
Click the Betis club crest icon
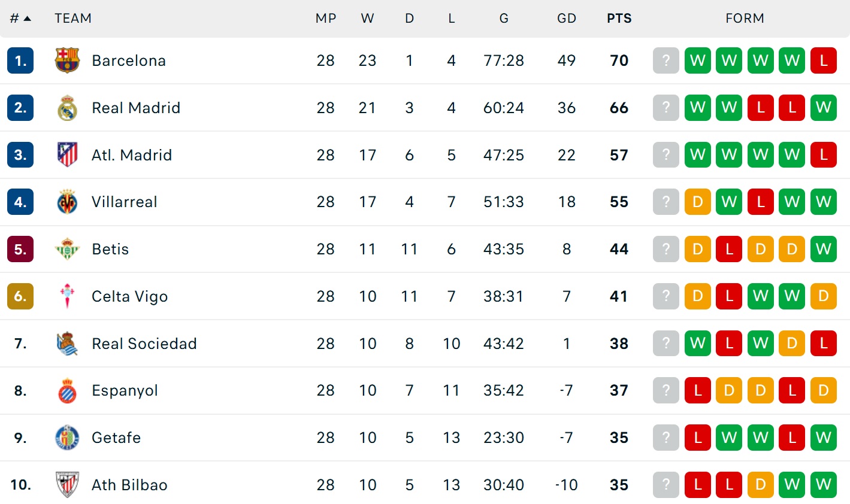pos(67,249)
